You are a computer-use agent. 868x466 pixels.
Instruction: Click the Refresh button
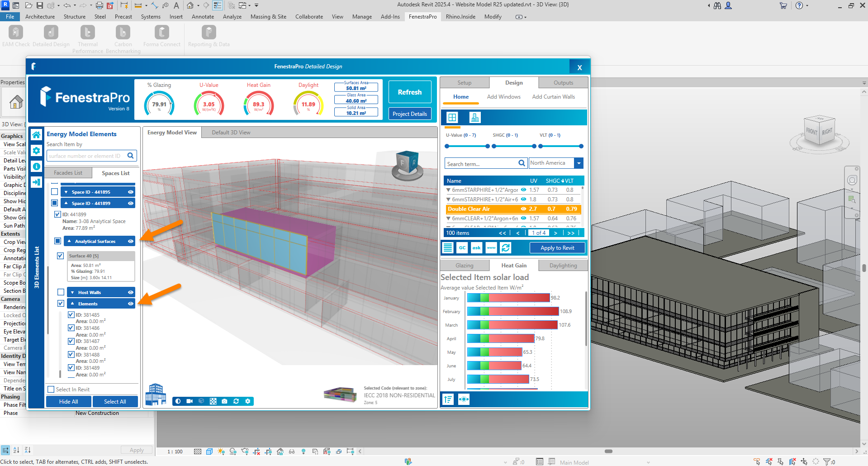pos(410,92)
